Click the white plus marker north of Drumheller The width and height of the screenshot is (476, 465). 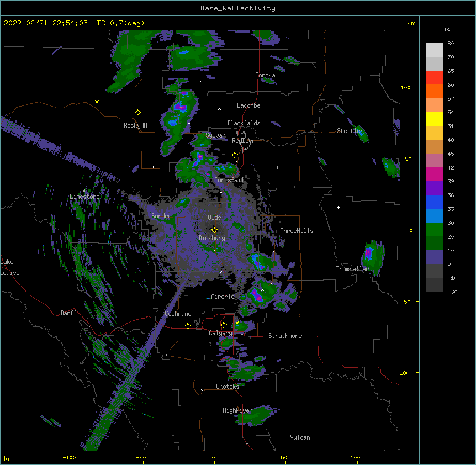[x=338, y=207]
